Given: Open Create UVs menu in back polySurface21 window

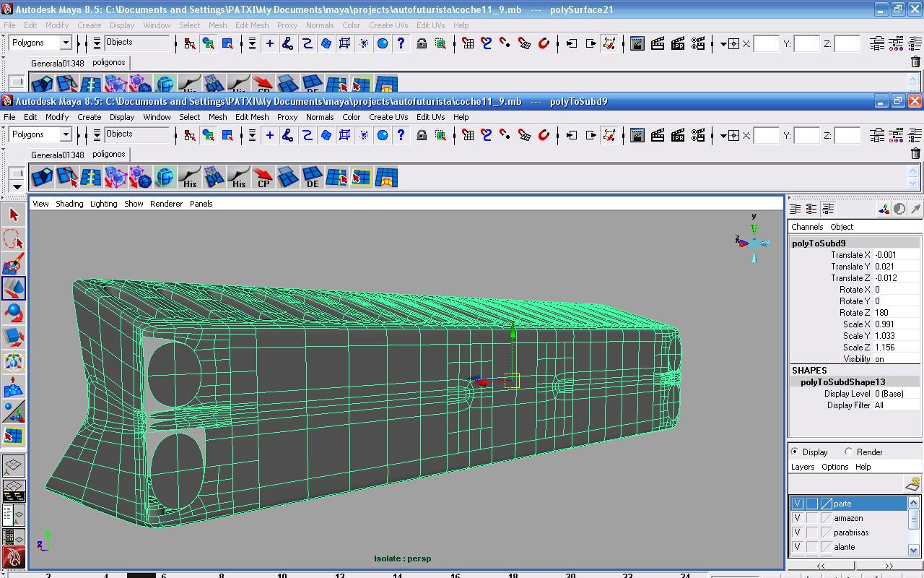Looking at the screenshot, I should pyautogui.click(x=388, y=25).
